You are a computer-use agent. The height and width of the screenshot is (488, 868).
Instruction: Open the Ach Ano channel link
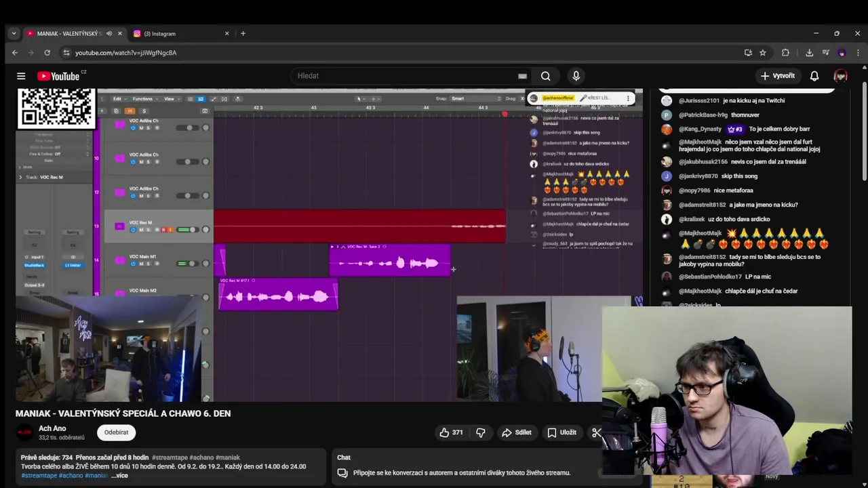(52, 428)
